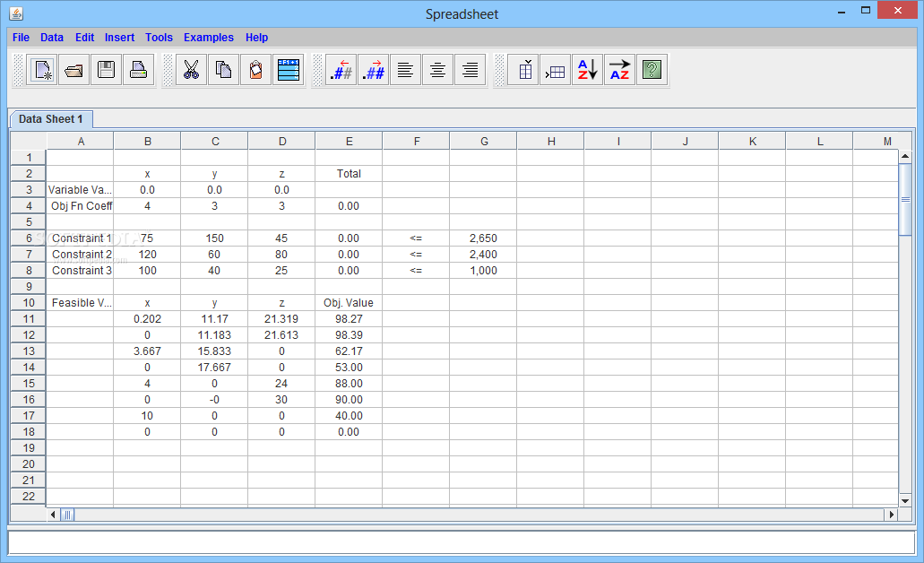924x563 pixels.
Task: Open help with the question mark icon
Action: 652,70
